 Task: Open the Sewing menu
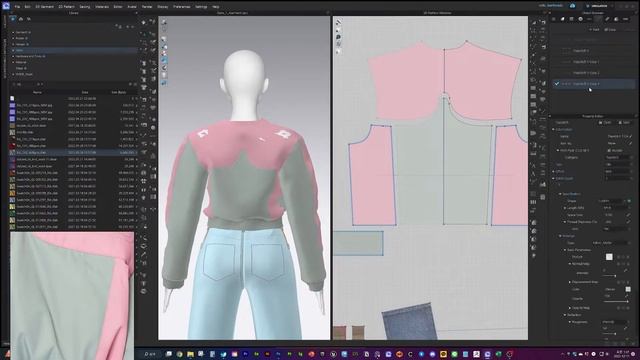tap(84, 7)
